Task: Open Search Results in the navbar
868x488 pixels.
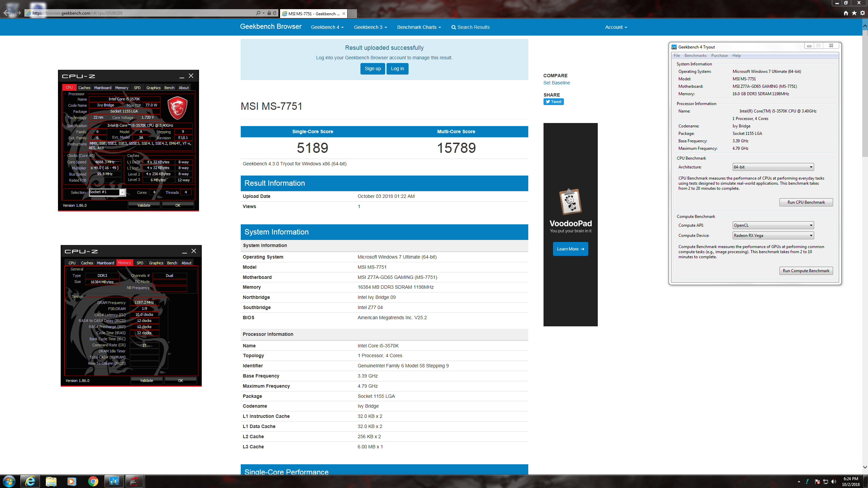Action: [471, 27]
